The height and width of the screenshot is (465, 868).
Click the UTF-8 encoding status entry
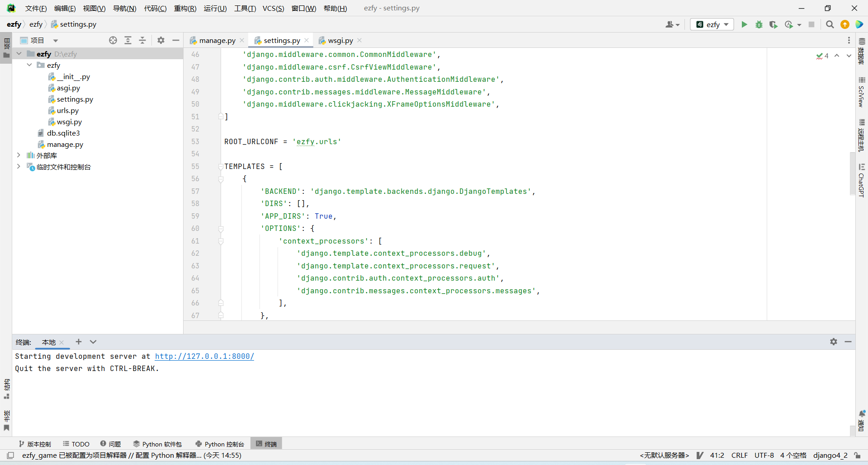pyautogui.click(x=764, y=456)
